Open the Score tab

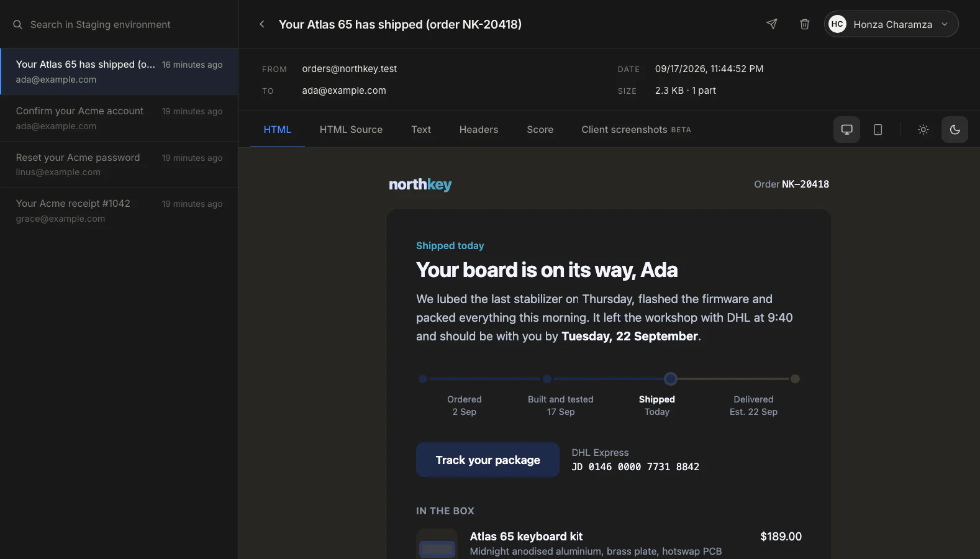click(540, 130)
